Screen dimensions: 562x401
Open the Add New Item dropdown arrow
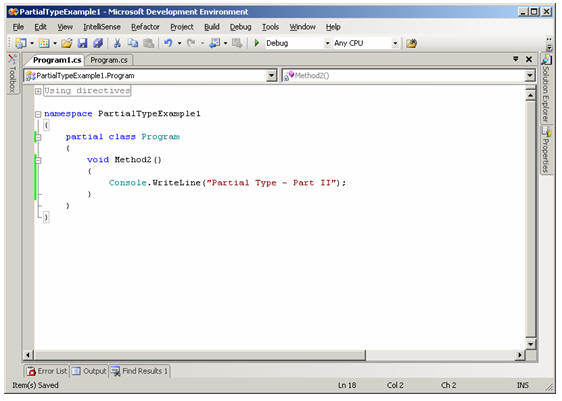point(55,43)
